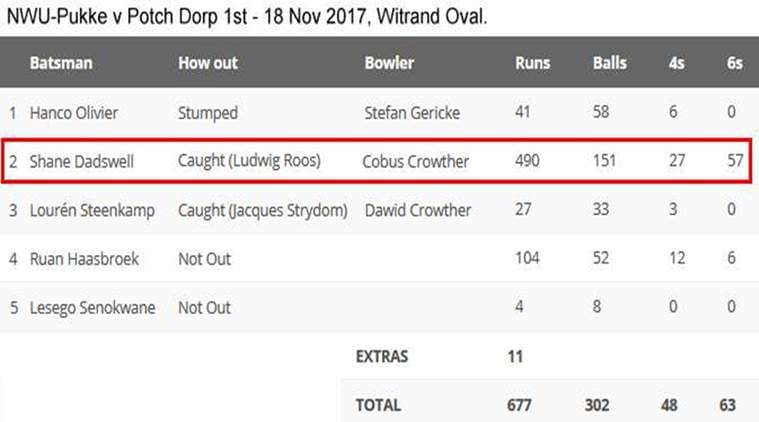Screen dimensions: 759x422
Task: Click the Batsman column header
Action: click(x=61, y=63)
